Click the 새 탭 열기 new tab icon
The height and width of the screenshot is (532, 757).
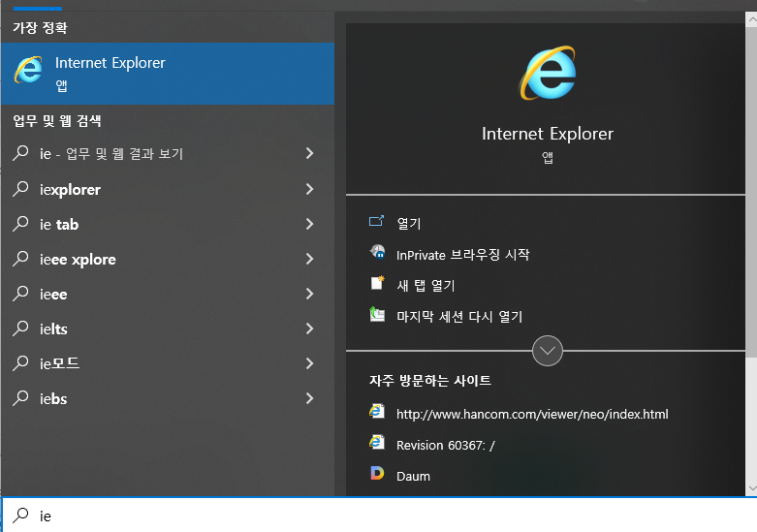click(378, 282)
